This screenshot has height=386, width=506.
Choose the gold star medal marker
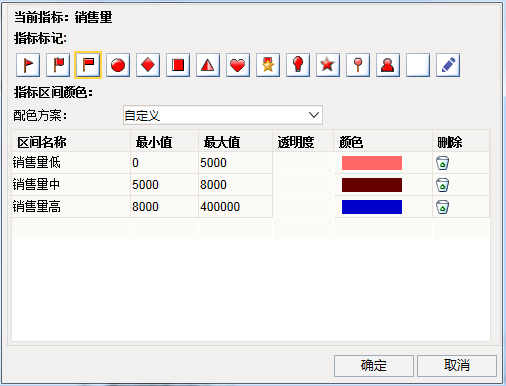(x=268, y=65)
